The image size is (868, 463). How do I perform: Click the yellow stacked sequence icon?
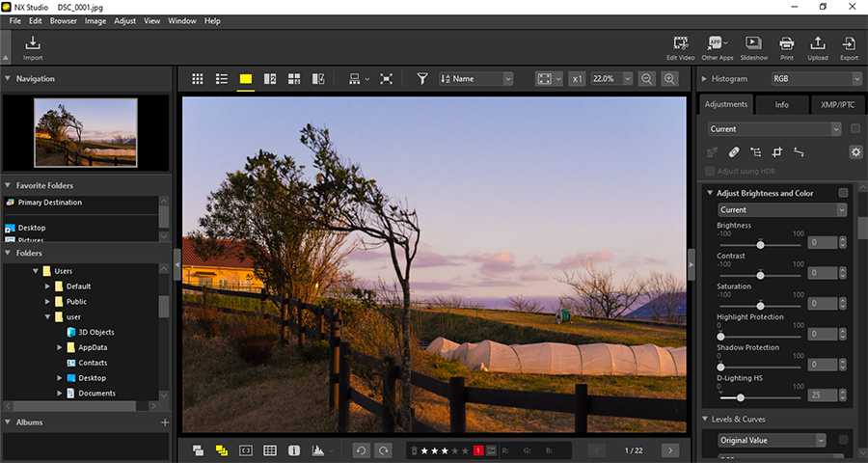pos(222,450)
